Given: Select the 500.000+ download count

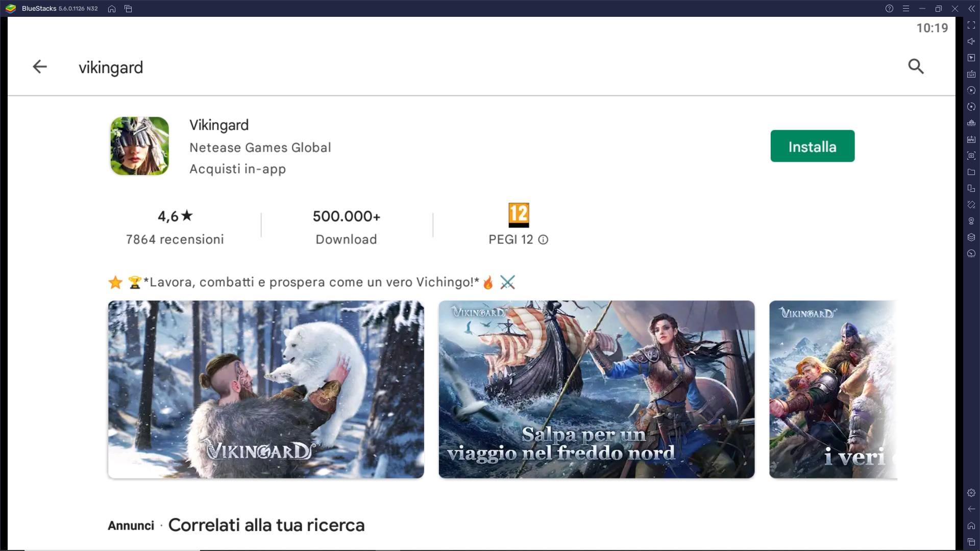Looking at the screenshot, I should (346, 216).
